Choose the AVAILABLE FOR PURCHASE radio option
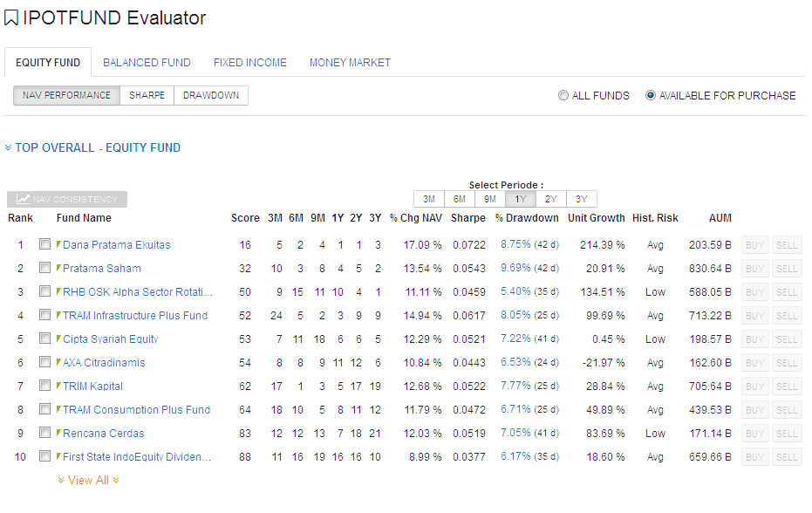 point(651,96)
